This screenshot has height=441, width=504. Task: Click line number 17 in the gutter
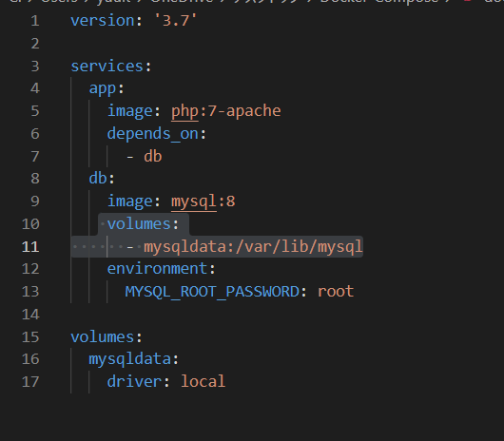pos(30,381)
